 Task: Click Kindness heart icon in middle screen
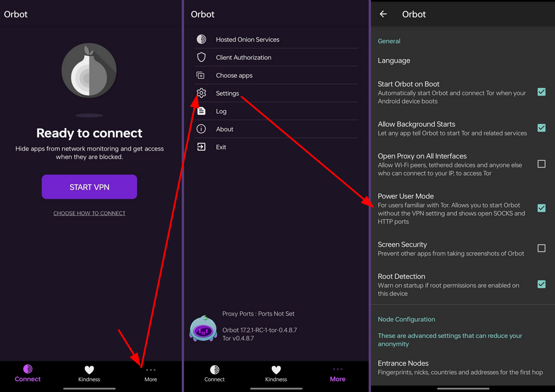pyautogui.click(x=276, y=370)
